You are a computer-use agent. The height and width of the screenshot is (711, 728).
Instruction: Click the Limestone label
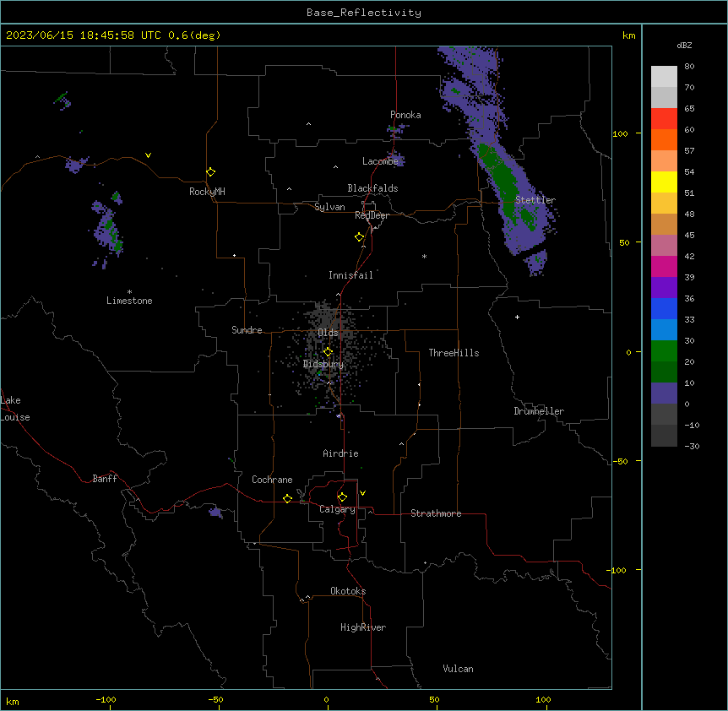coord(129,301)
